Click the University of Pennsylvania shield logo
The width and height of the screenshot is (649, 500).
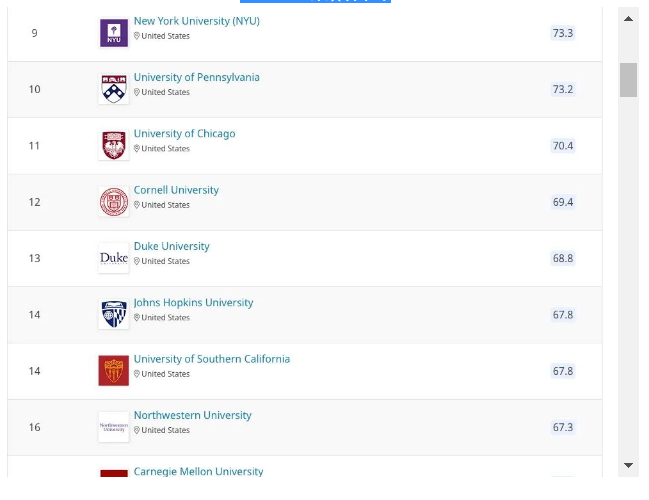[114, 89]
